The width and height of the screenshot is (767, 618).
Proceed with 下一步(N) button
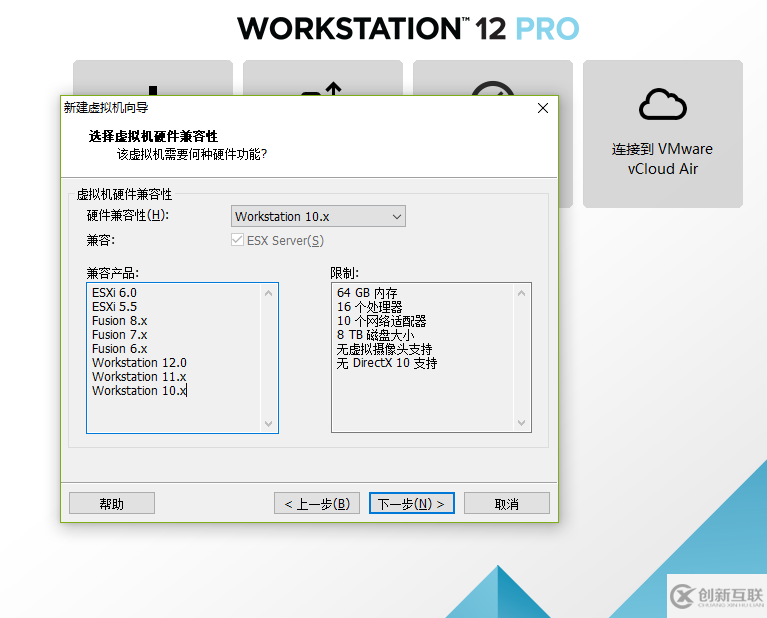(412, 504)
